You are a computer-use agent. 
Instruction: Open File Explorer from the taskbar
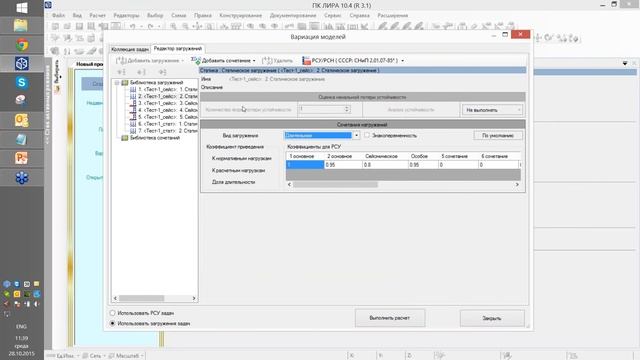pyautogui.click(x=21, y=25)
